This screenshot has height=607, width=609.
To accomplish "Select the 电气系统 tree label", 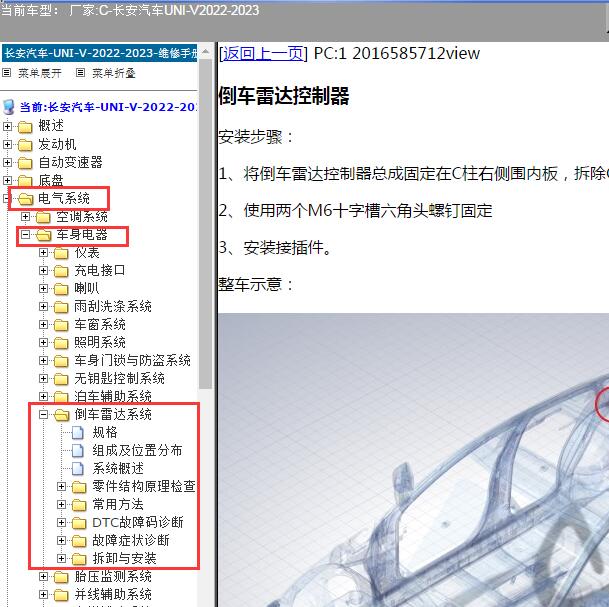I will point(64,198).
